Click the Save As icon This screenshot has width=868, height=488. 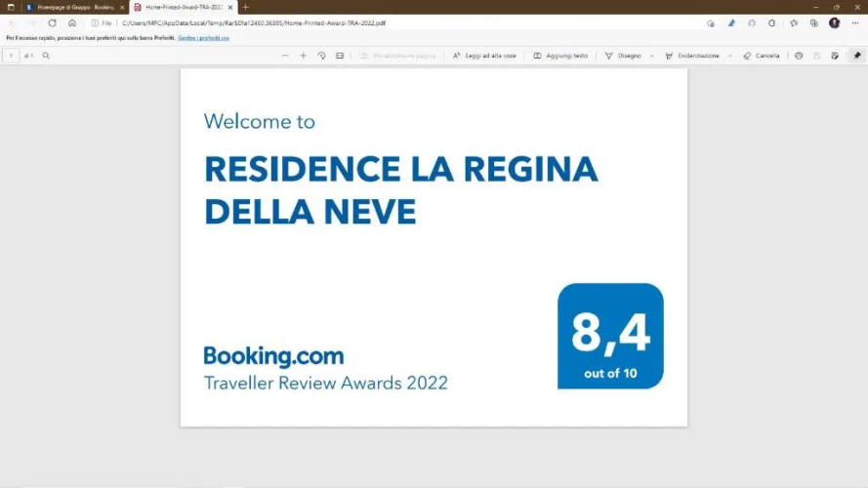835,56
